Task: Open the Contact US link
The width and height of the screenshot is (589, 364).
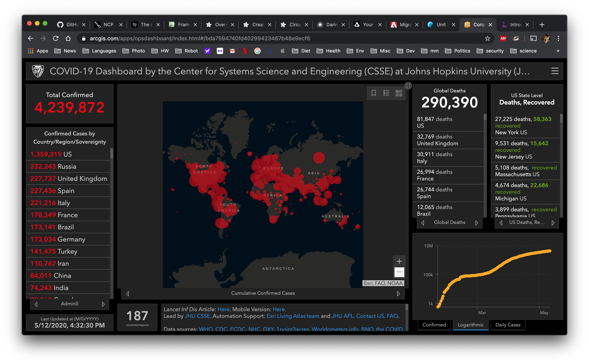Action: [370, 316]
